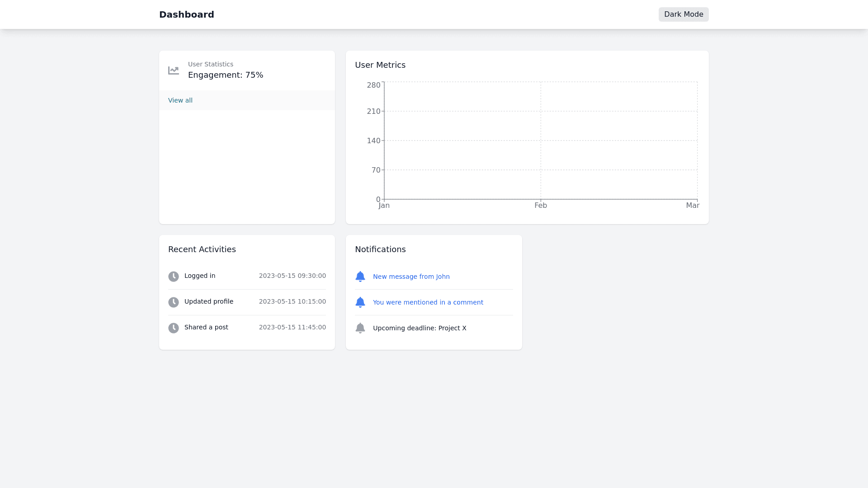Click the Dashboard title in header
868x488 pixels.
(x=187, y=14)
